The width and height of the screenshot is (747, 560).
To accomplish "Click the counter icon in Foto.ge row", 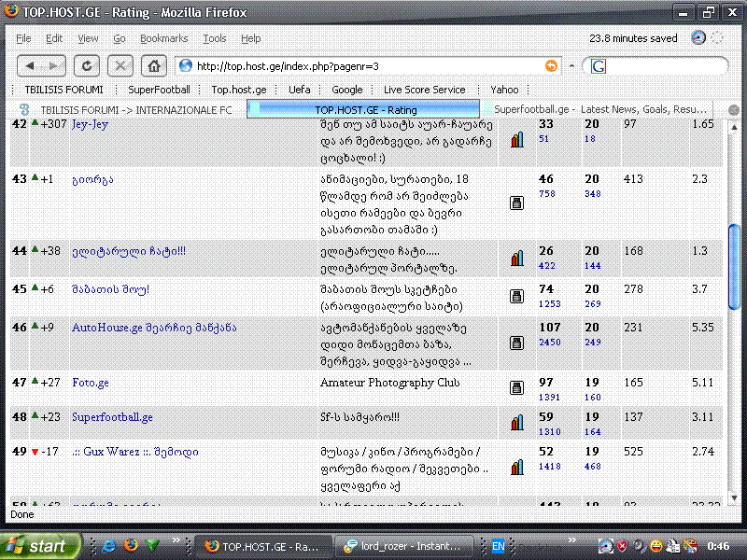I will pyautogui.click(x=516, y=387).
